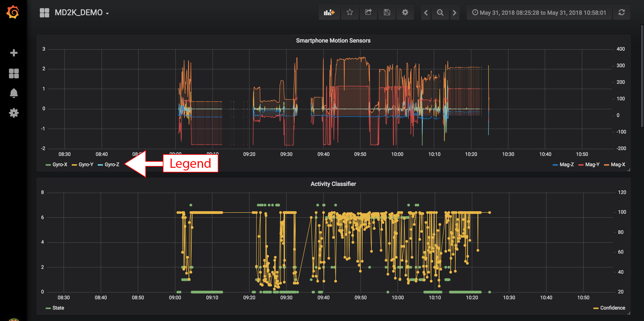
Task: Refresh the dashboard
Action: [621, 13]
